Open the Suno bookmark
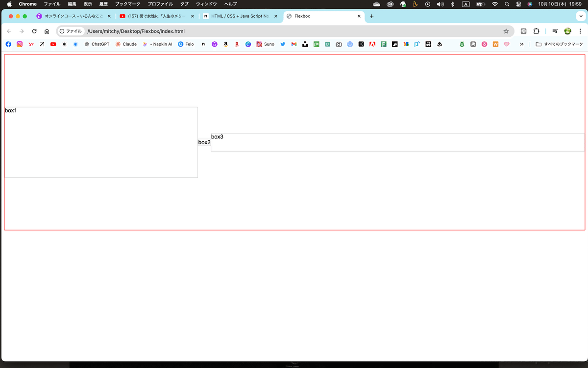The height and width of the screenshot is (368, 588). coord(266,44)
